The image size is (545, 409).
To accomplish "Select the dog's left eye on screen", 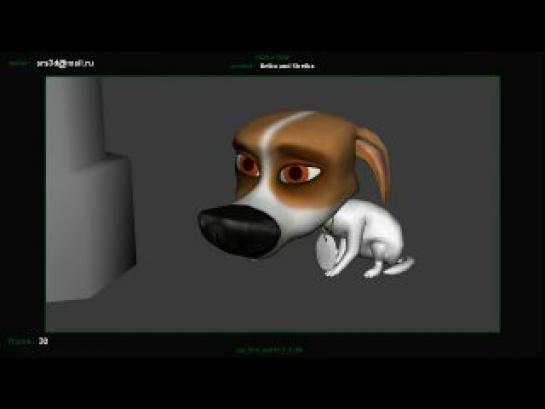I will point(248,164).
